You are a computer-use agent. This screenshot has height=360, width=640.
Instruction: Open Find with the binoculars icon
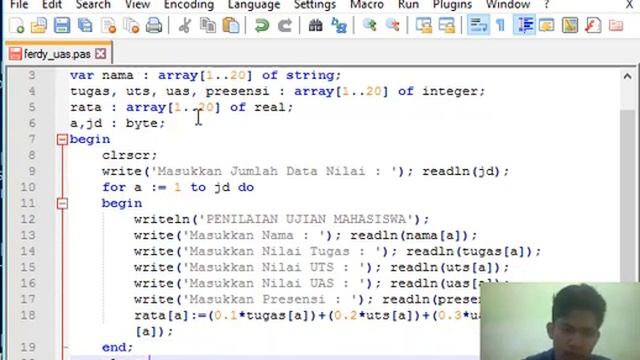pyautogui.click(x=315, y=25)
